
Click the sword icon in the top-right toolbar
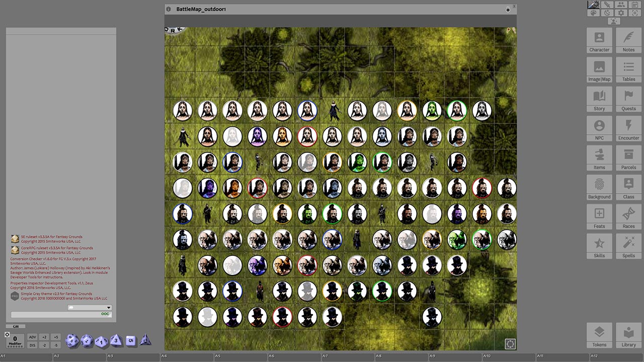click(x=607, y=5)
